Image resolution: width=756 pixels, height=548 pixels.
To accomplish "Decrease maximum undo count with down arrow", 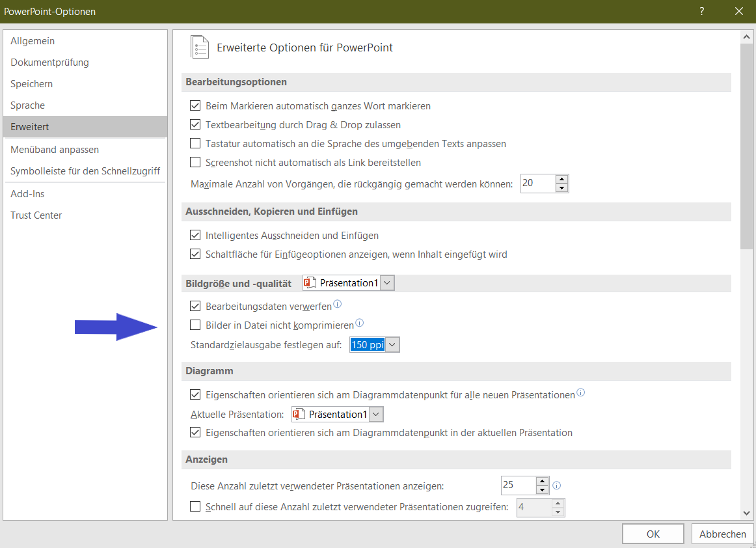I will (x=562, y=188).
